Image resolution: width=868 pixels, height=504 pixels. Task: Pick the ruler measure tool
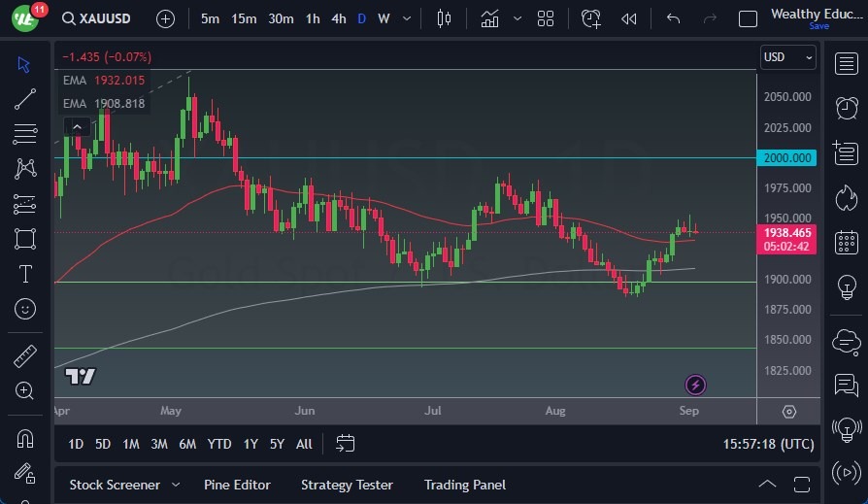coord(25,356)
